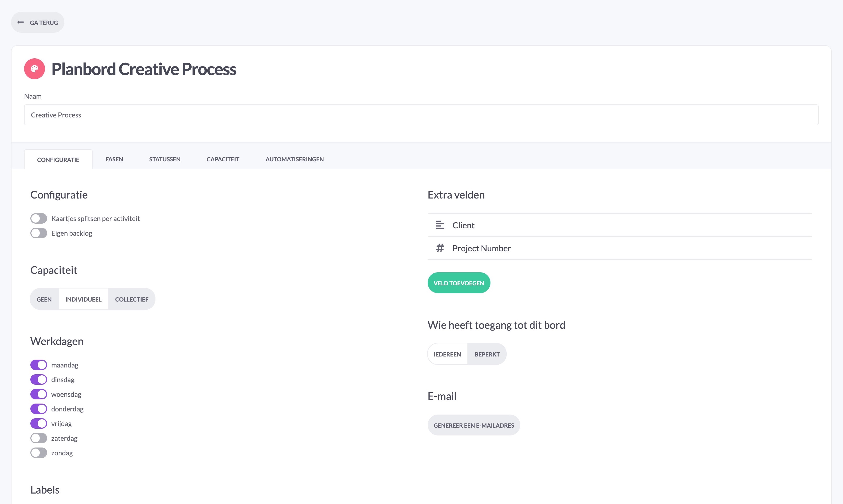Disable donderdag workday toggle
The image size is (843, 504).
pyautogui.click(x=39, y=409)
